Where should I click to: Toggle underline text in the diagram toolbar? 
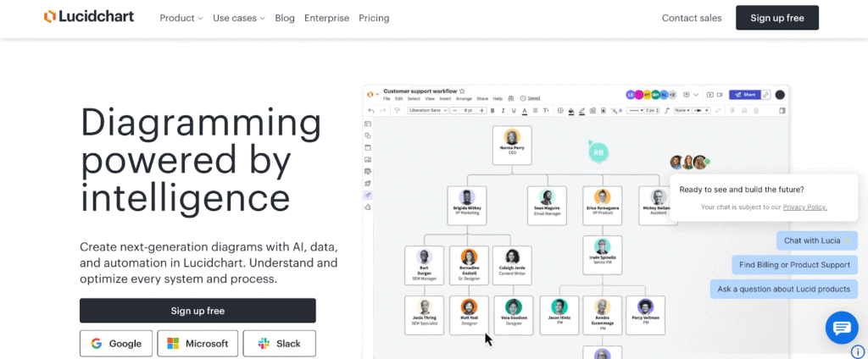pos(514,111)
